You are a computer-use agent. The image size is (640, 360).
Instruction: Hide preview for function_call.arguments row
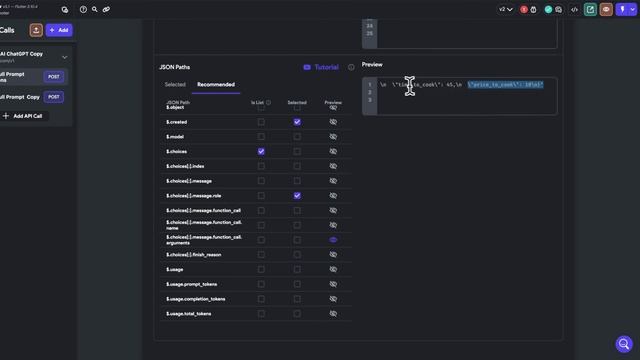coord(333,240)
